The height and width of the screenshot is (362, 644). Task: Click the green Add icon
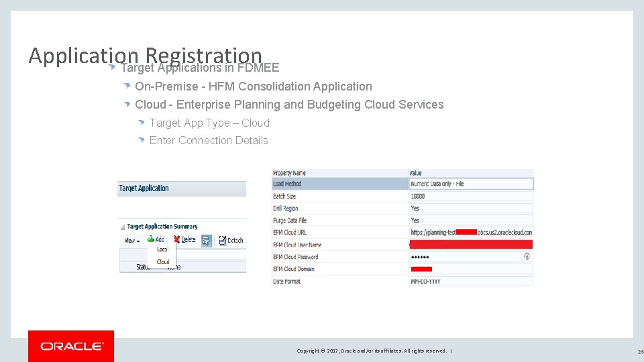click(151, 239)
